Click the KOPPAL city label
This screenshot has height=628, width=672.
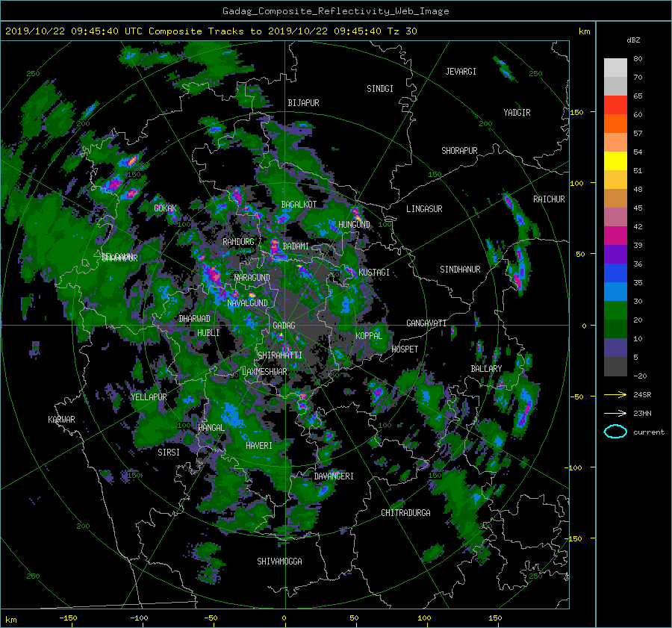click(x=369, y=336)
